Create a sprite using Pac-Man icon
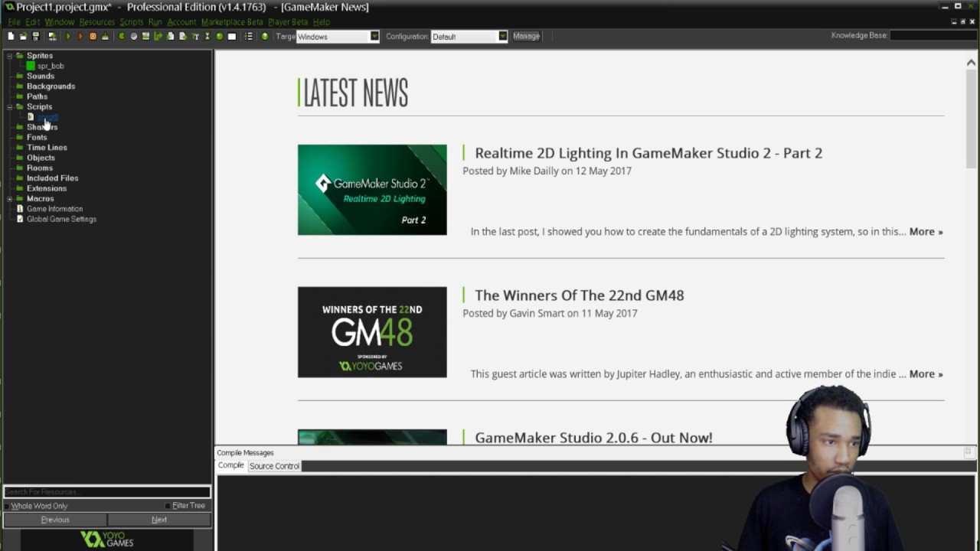 (x=122, y=36)
